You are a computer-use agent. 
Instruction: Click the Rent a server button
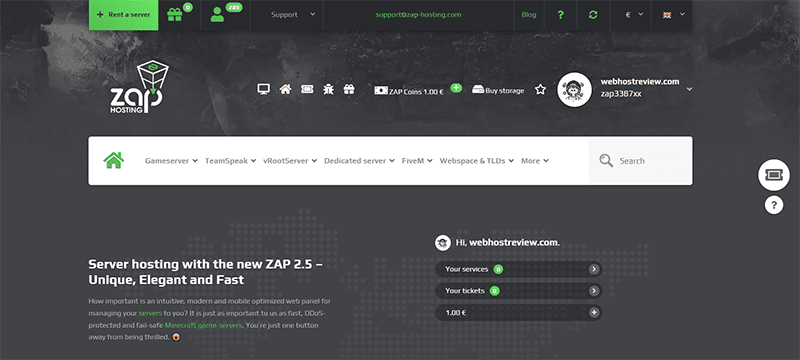coord(124,15)
